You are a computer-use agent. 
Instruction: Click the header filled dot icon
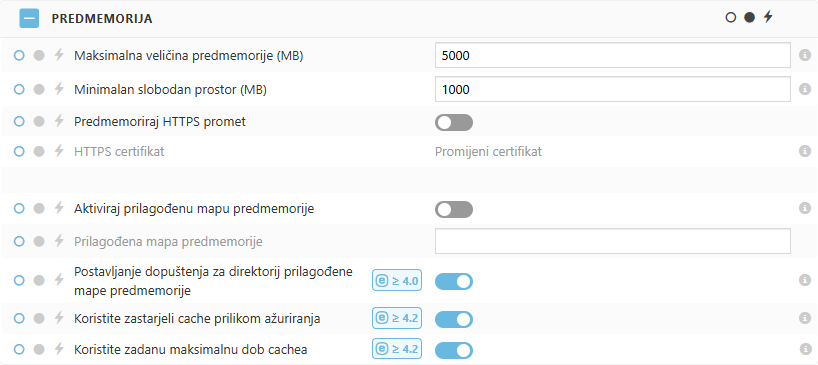[749, 18]
